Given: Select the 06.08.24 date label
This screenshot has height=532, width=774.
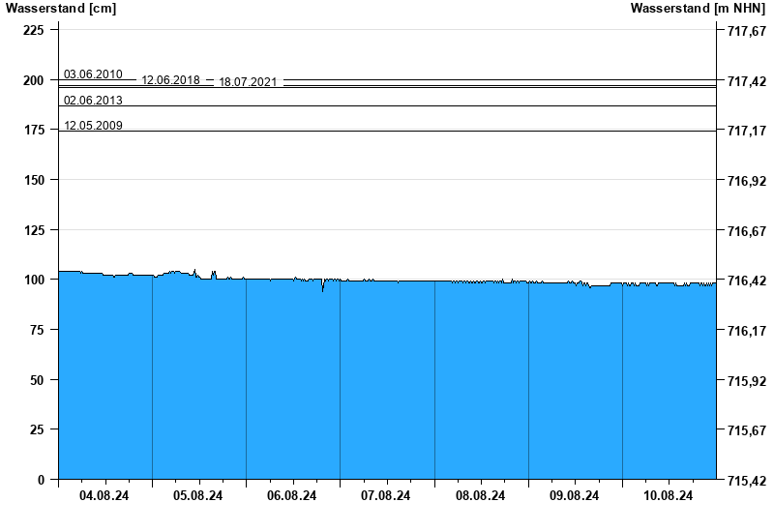Looking at the screenshot, I should tap(292, 495).
